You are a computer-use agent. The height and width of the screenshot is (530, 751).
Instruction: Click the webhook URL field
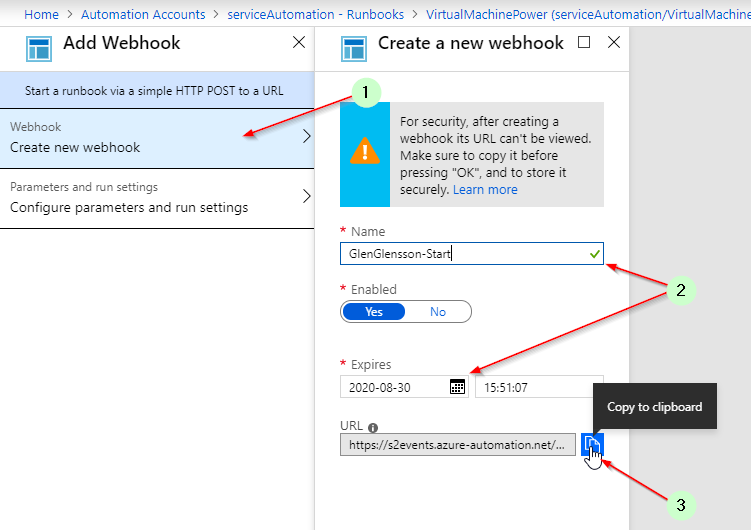pyautogui.click(x=458, y=445)
